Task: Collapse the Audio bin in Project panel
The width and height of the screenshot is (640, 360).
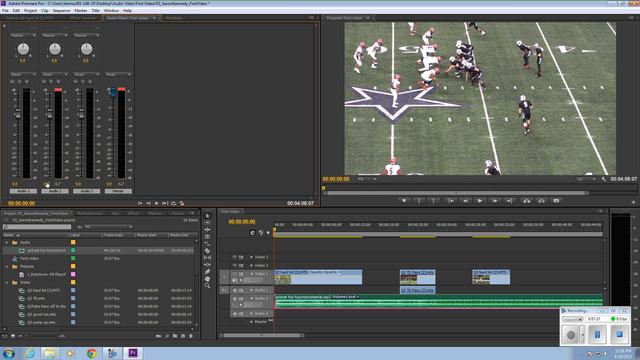Action: 7,242
